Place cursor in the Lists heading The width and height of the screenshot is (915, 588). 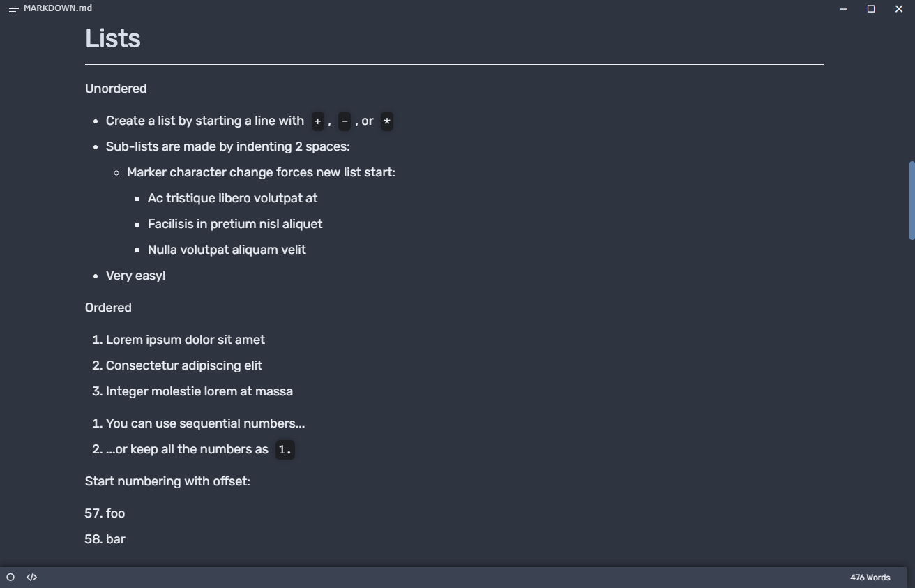113,38
